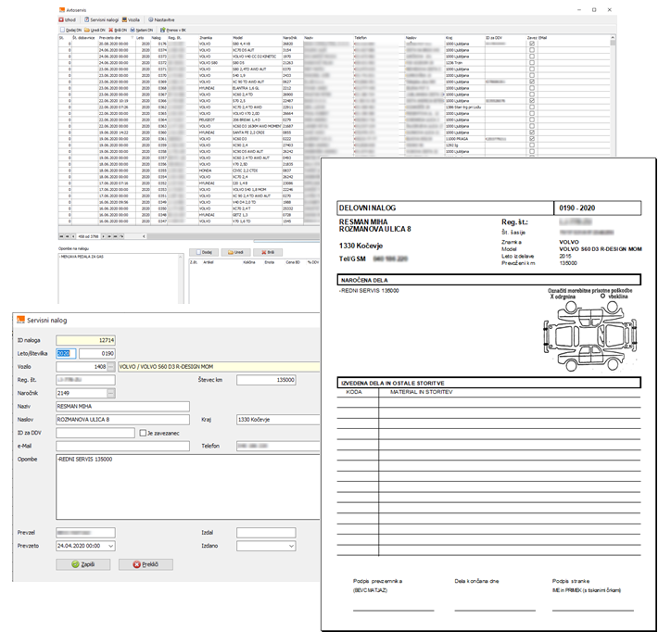
Task: Toggle the Je zavezanec checkbox
Action: (x=142, y=433)
